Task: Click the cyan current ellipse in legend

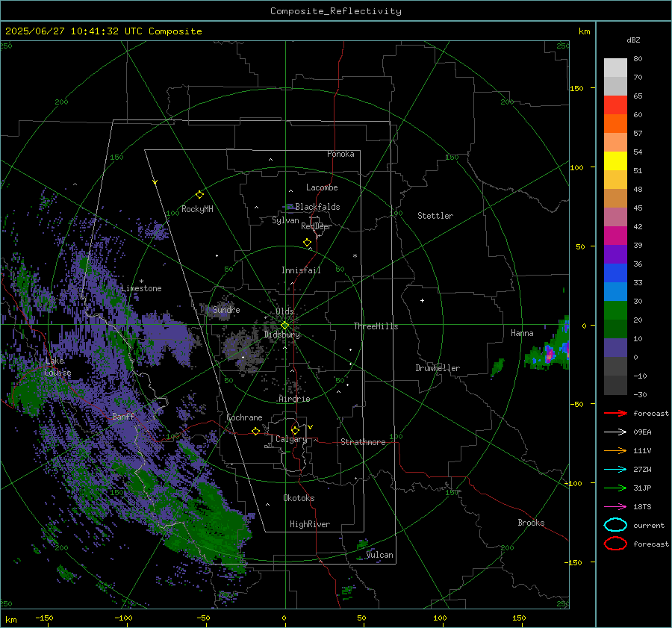Action: [615, 525]
